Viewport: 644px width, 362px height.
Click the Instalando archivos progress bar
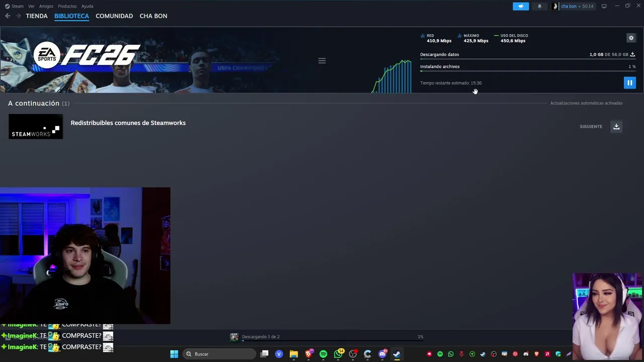click(528, 71)
